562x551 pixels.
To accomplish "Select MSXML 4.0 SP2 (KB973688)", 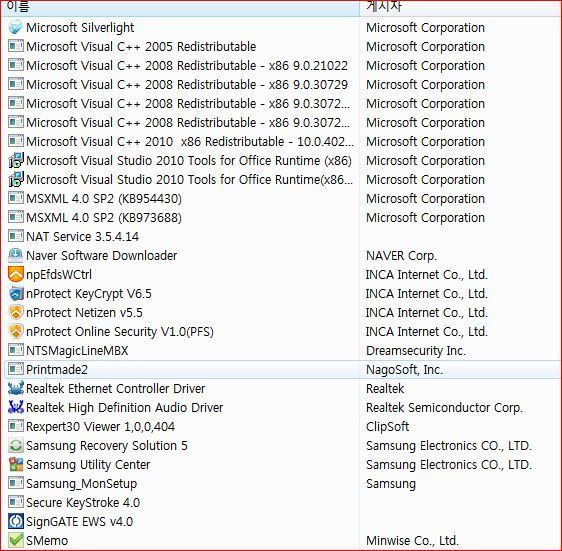I will point(104,218).
